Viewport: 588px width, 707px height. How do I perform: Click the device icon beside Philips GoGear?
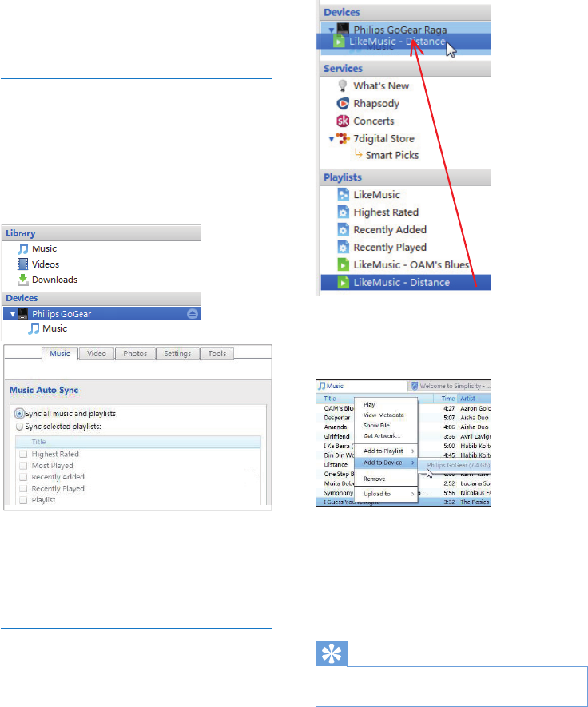tap(23, 314)
